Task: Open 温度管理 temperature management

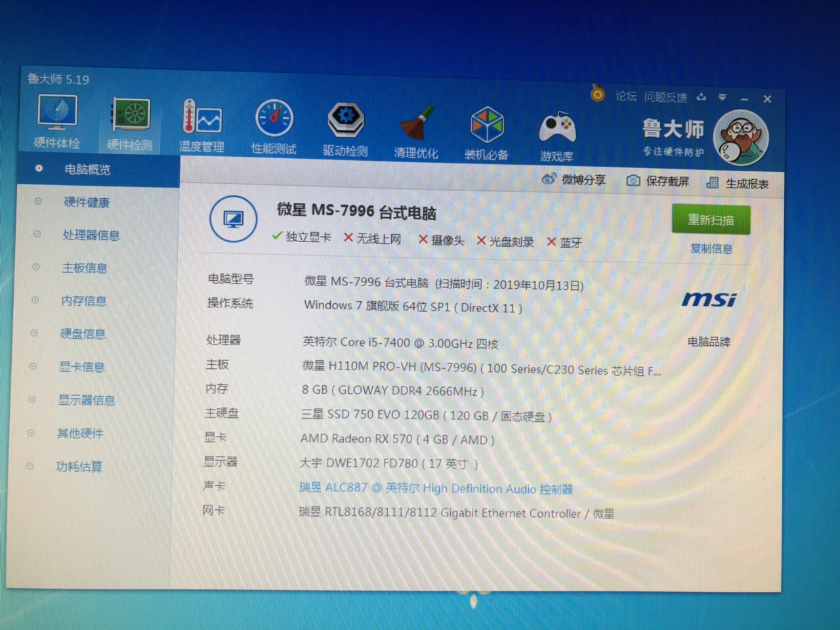Action: [202, 126]
